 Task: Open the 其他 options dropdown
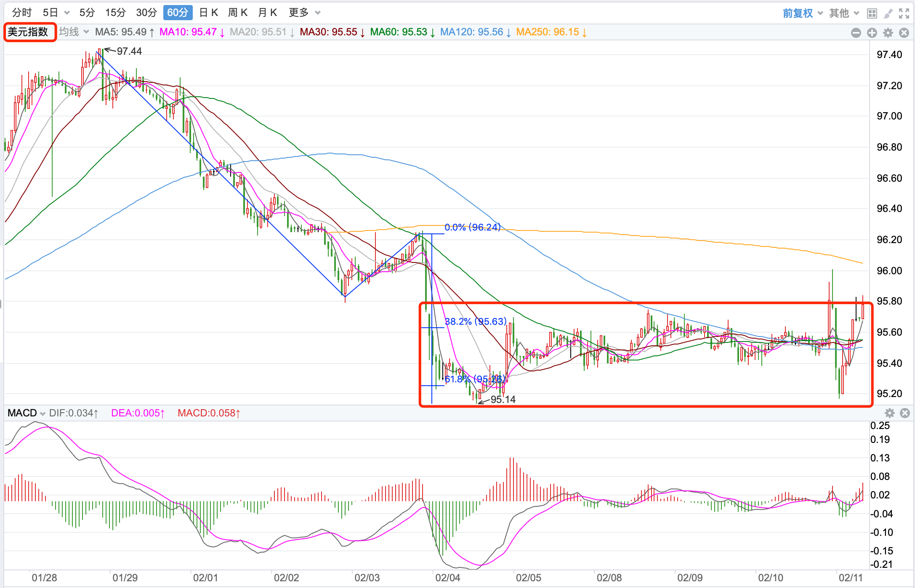coord(844,13)
